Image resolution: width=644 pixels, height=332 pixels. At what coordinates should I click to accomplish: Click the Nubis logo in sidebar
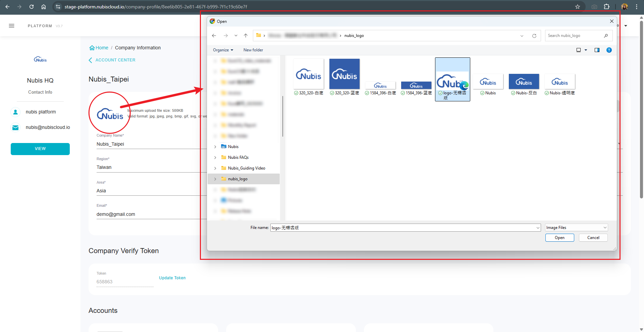point(40,59)
